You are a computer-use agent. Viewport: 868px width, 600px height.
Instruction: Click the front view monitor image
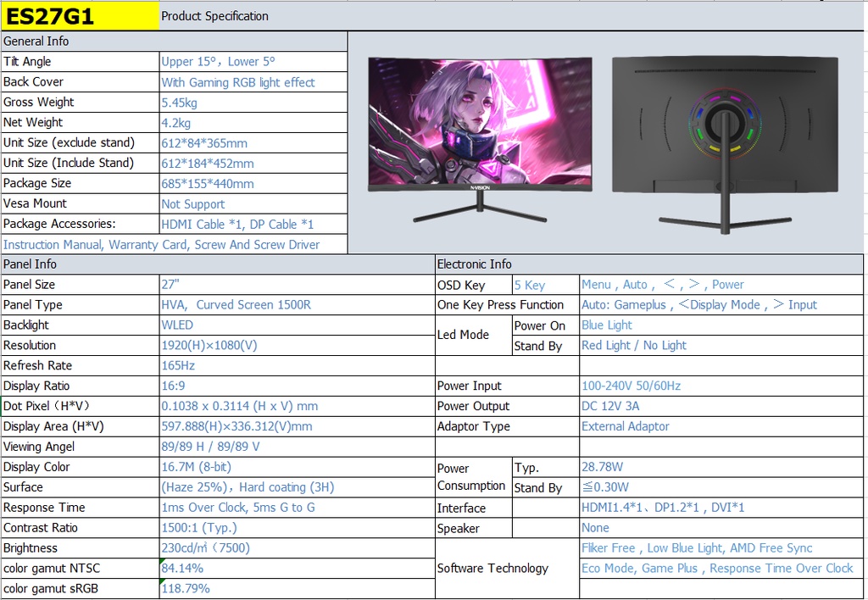[x=480, y=140]
